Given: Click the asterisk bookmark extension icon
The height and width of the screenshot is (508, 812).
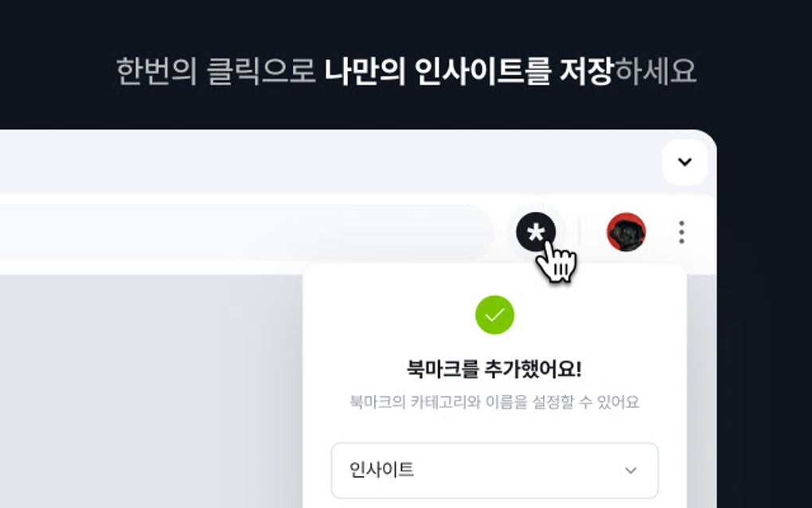Looking at the screenshot, I should (x=536, y=232).
